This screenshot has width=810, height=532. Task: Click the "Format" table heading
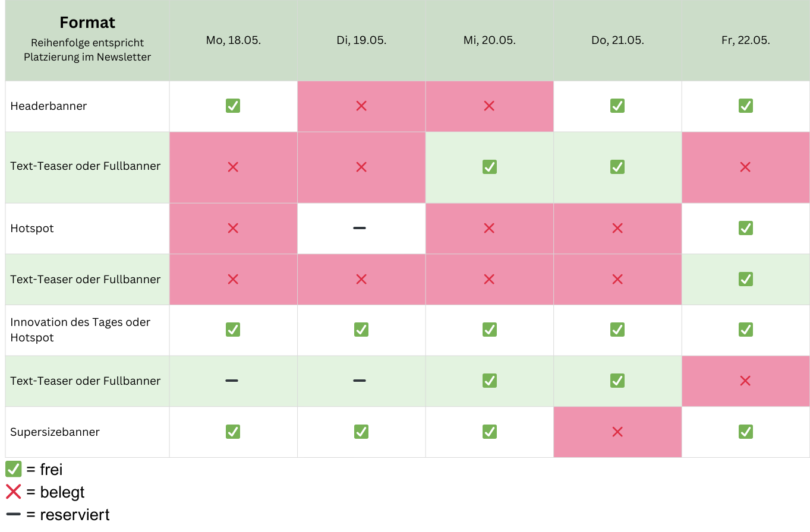coord(87,23)
